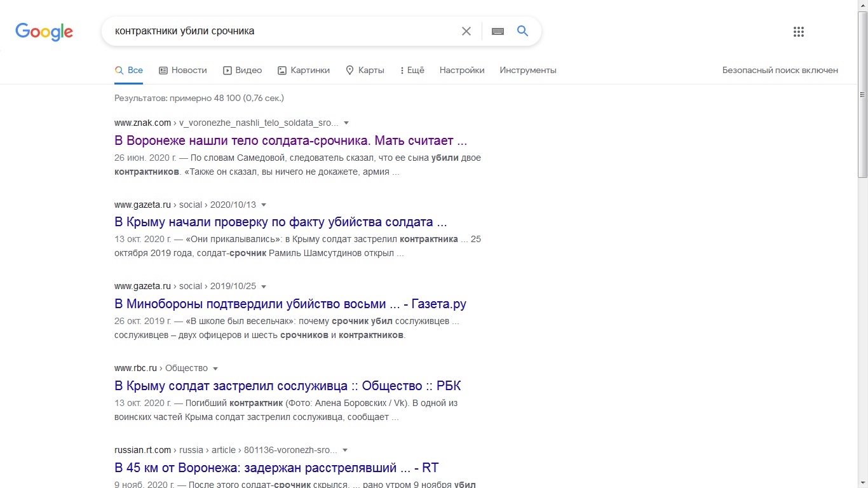The image size is (868, 488).
Task: Clear the search query with the X icon
Action: pos(466,31)
